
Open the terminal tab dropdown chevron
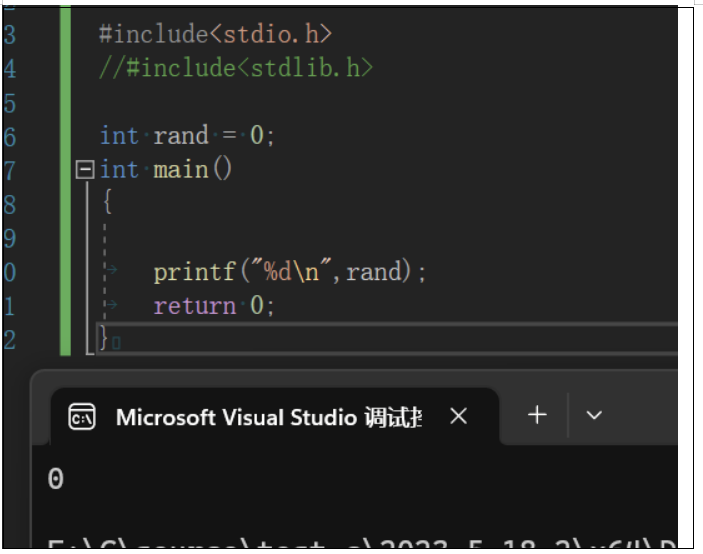(x=594, y=416)
